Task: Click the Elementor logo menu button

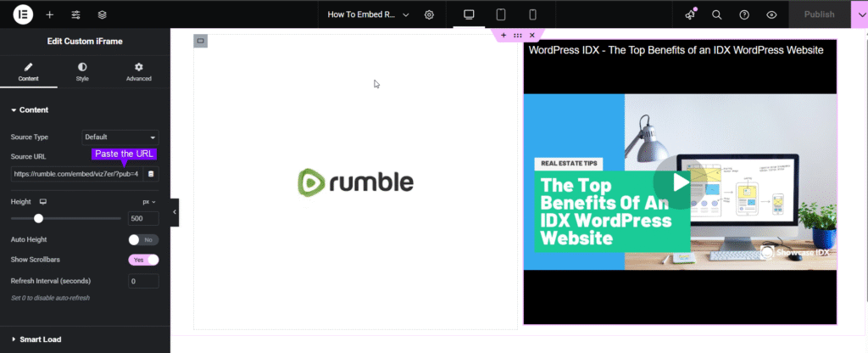Action: click(23, 14)
